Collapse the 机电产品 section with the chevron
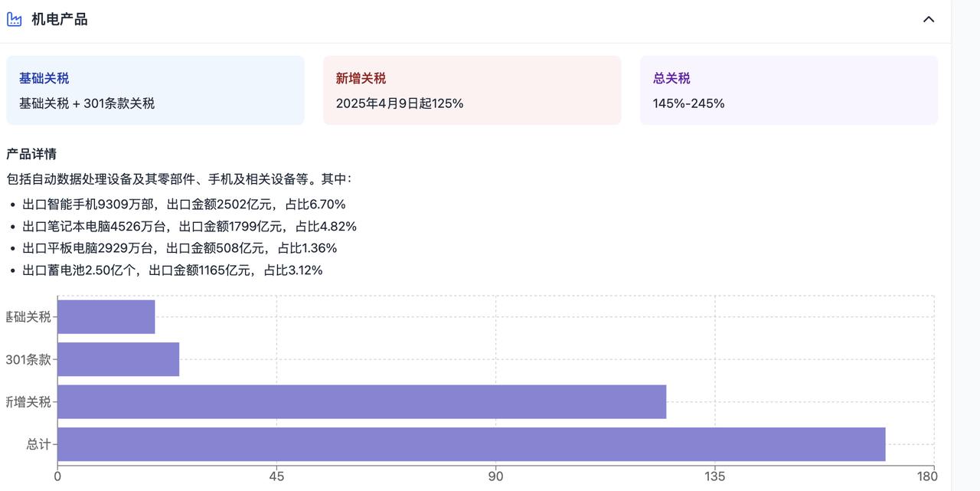980x491 pixels. click(x=929, y=19)
